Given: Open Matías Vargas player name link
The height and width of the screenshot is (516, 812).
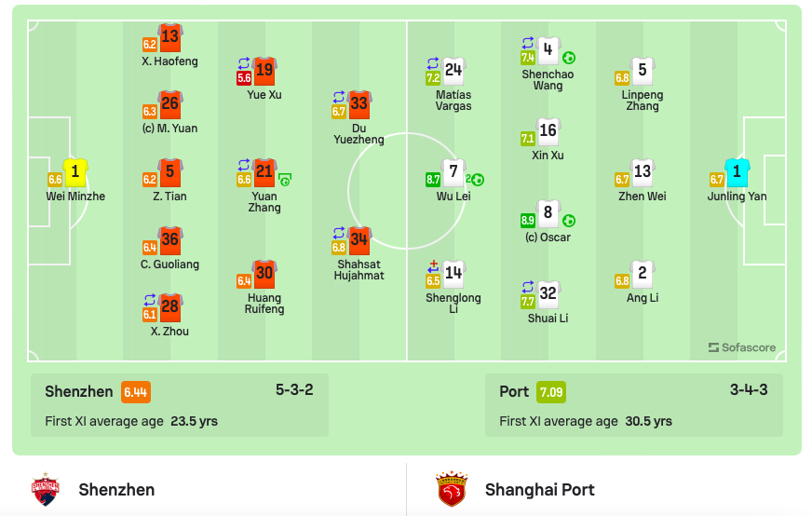Looking at the screenshot, I should point(453,101).
